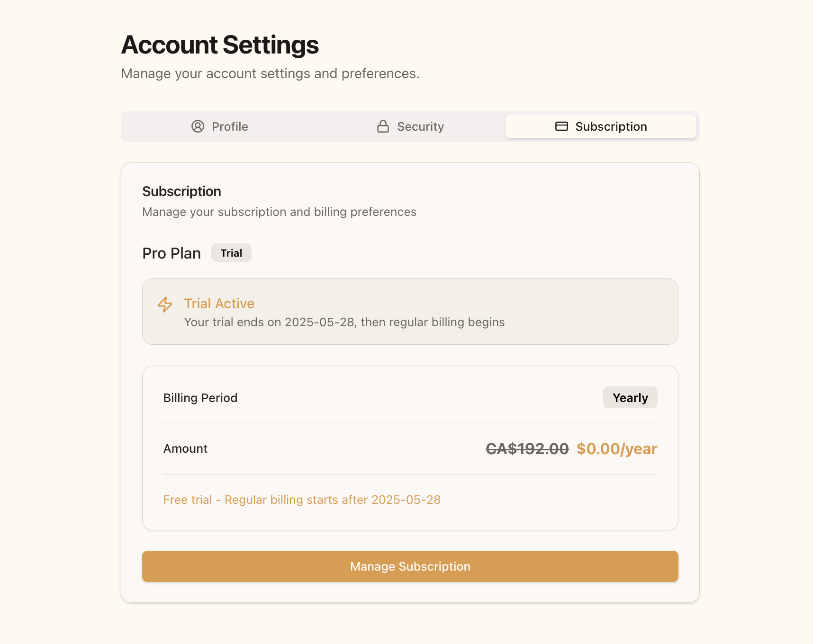
Task: Open the free trial billing details link
Action: click(302, 500)
